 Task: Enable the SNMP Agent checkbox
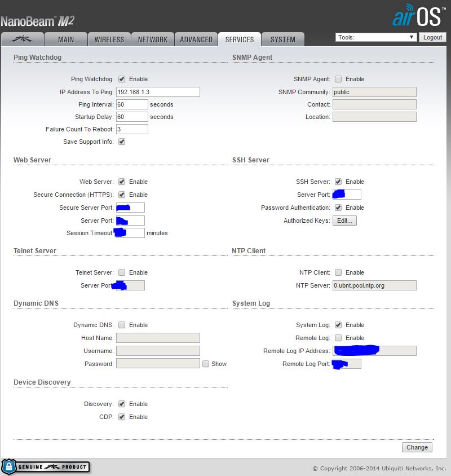(x=338, y=79)
